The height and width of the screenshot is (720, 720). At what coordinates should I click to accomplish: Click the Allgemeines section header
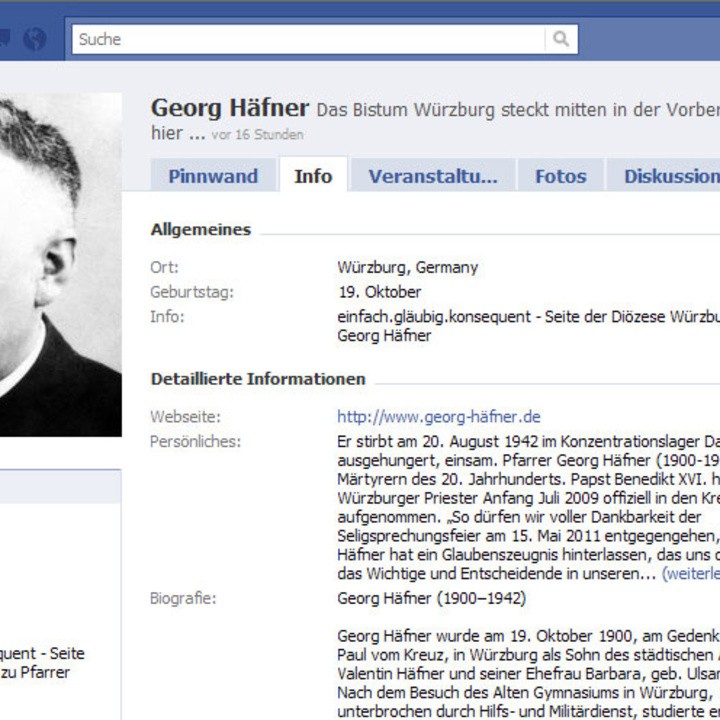point(201,229)
